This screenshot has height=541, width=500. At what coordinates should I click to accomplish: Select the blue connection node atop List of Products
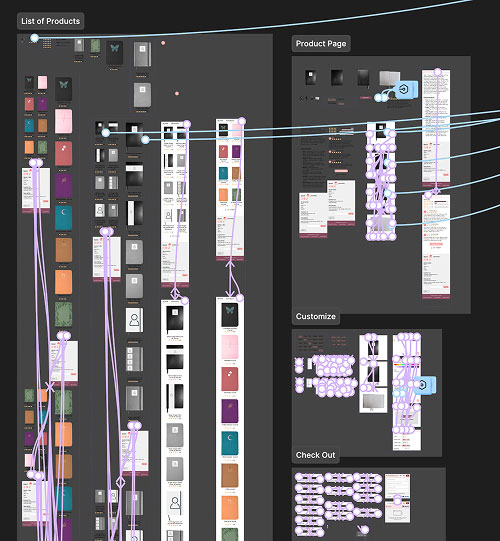click(34, 38)
